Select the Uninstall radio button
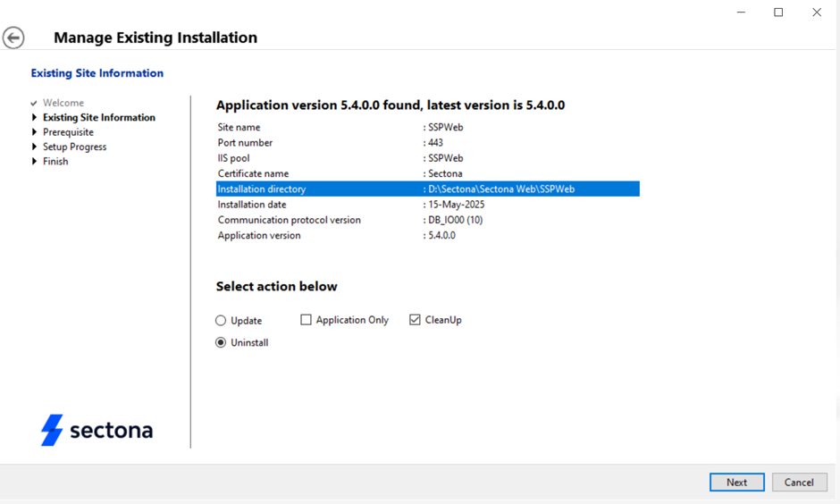Image resolution: width=840 pixels, height=504 pixels. [221, 343]
